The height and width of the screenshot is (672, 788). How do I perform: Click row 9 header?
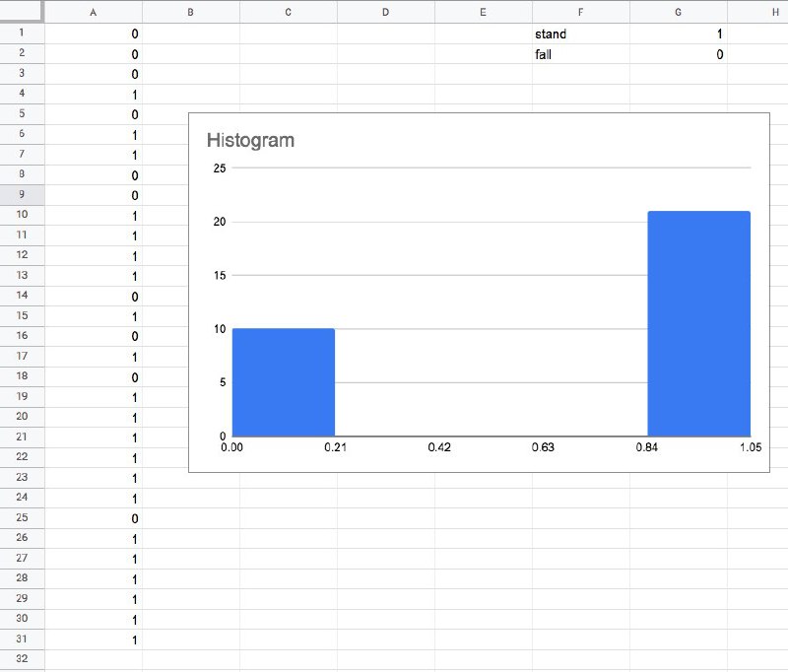22,195
